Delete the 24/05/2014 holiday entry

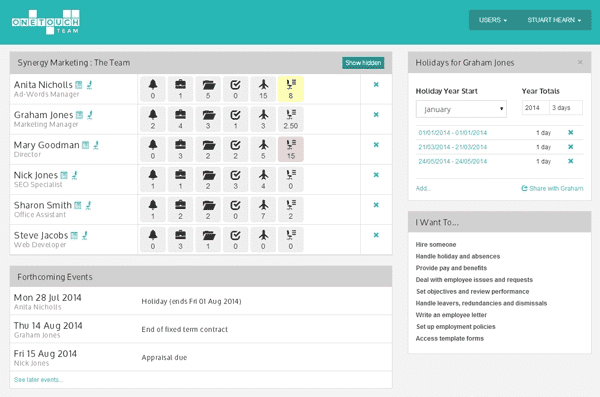571,161
